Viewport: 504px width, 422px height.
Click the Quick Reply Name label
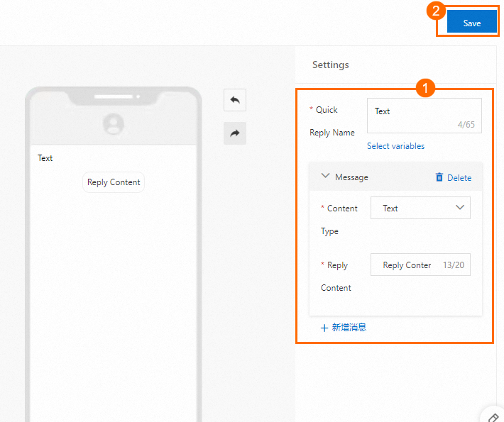point(332,121)
